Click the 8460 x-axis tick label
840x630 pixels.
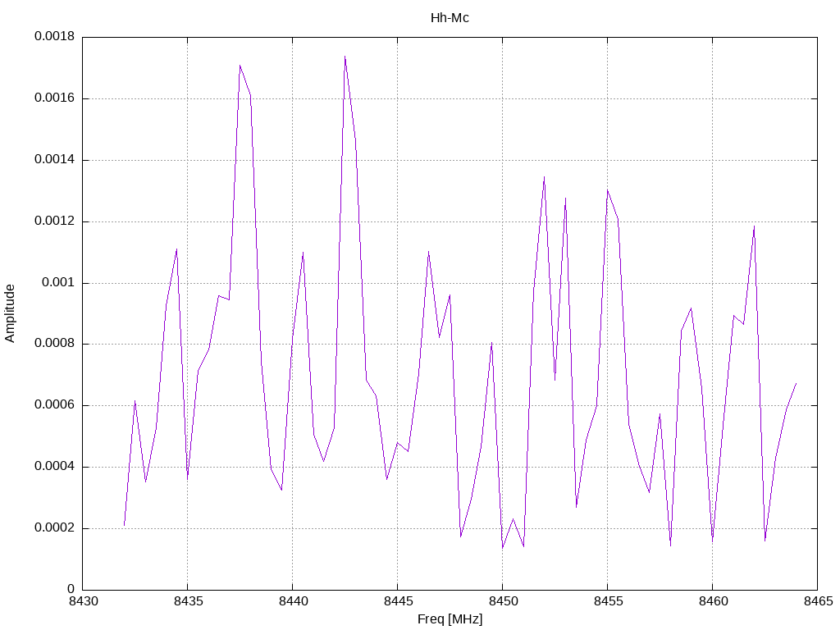coord(714,601)
